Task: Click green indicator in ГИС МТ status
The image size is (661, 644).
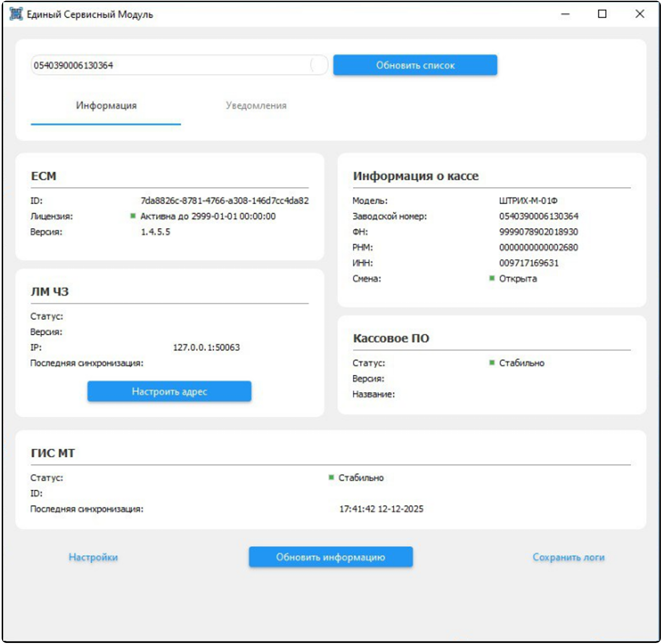Action: [331, 477]
